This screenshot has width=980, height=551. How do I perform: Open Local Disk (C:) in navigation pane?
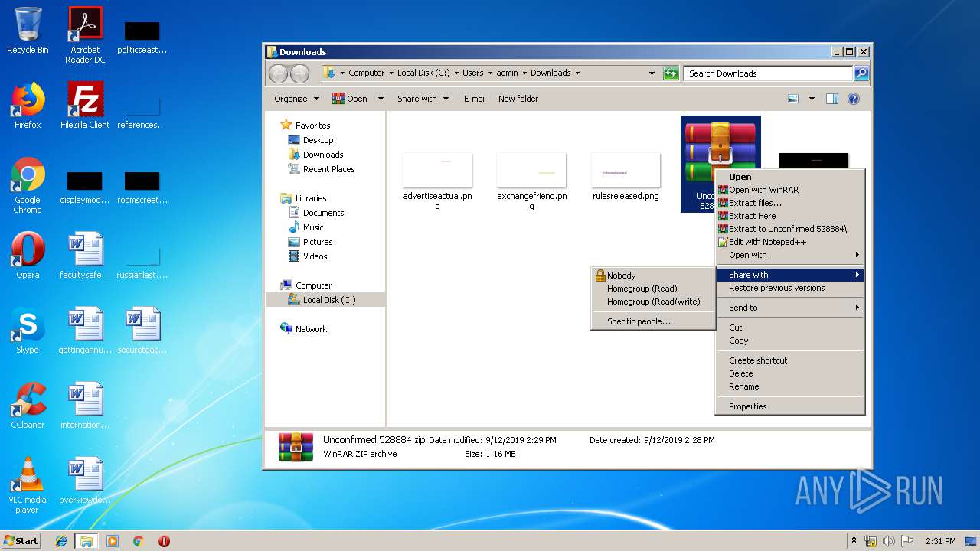(328, 300)
